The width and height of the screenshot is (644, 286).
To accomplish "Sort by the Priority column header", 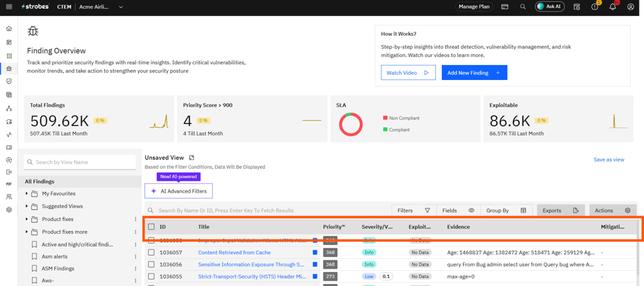I will pos(334,226).
